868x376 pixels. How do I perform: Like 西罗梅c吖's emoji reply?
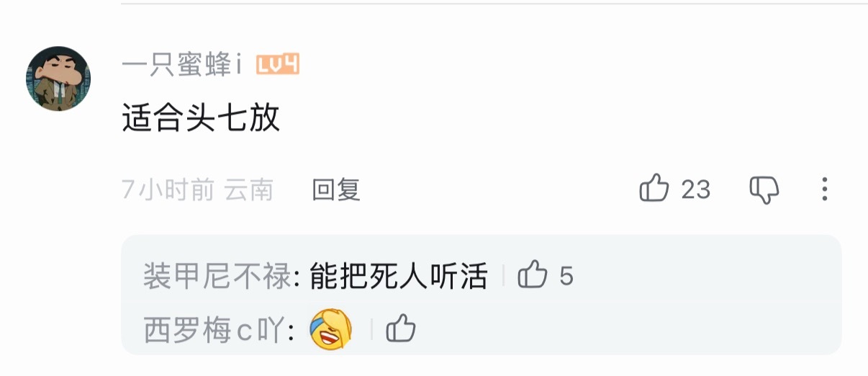(x=402, y=330)
